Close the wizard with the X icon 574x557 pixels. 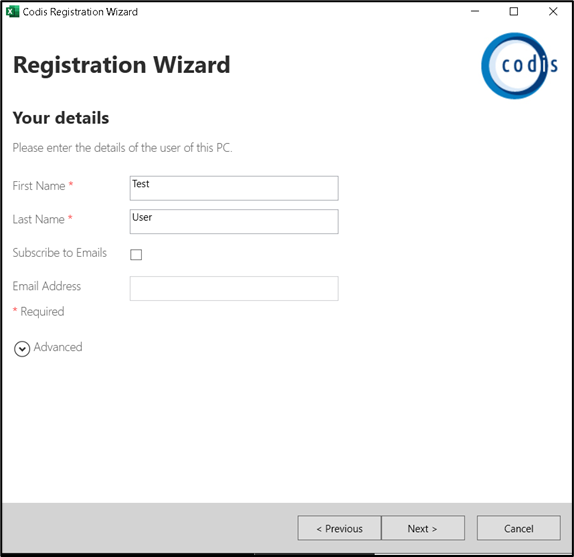553,11
